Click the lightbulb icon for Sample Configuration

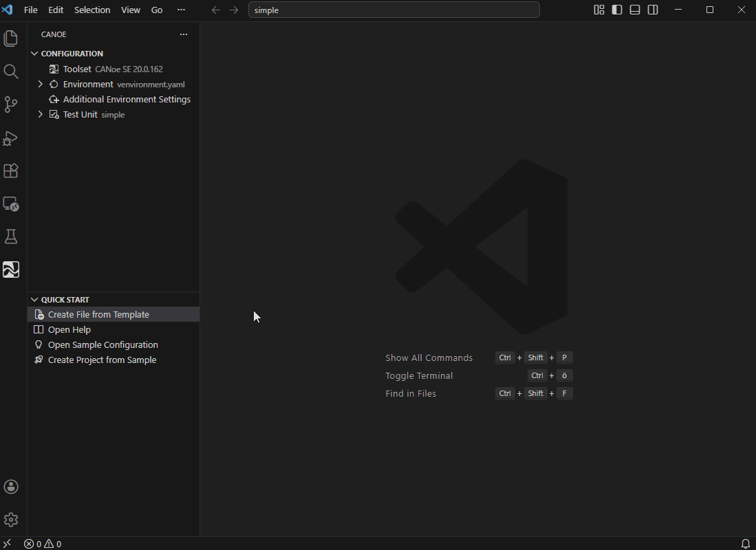[39, 344]
